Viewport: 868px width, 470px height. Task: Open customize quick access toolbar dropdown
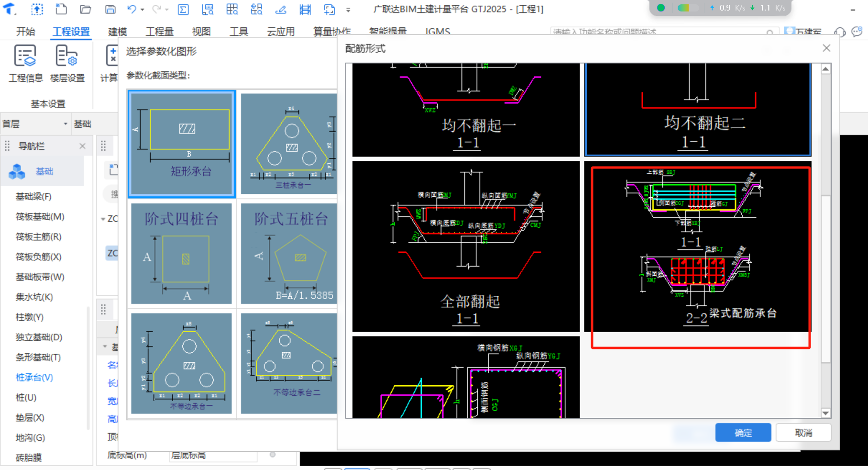pos(348,10)
